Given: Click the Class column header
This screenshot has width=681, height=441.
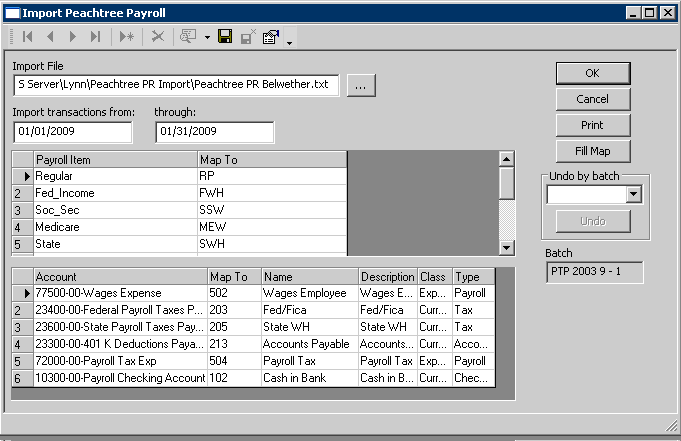Looking at the screenshot, I should (x=435, y=277).
